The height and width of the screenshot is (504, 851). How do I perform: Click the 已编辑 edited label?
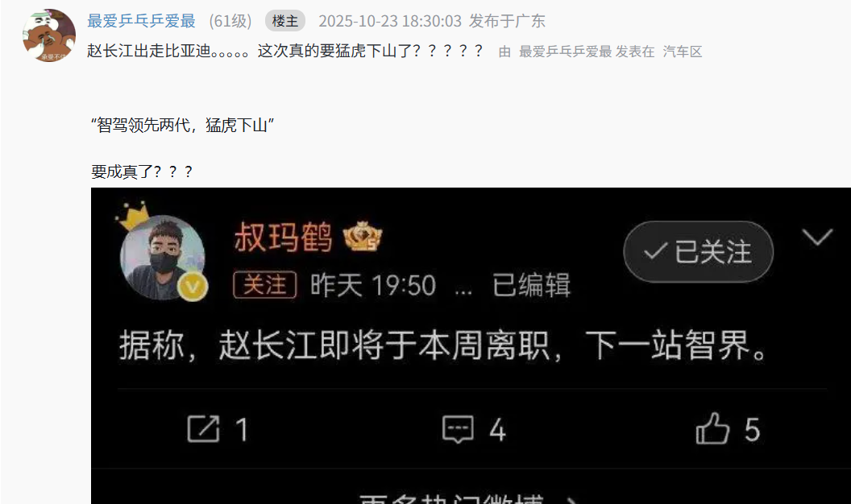tap(531, 285)
